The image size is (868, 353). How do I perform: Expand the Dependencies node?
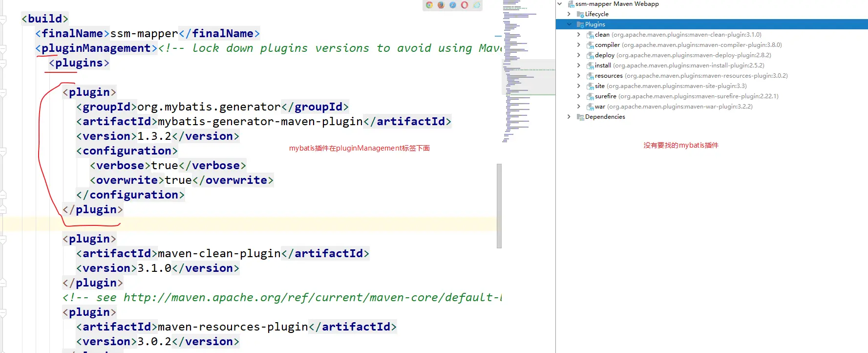pyautogui.click(x=569, y=117)
